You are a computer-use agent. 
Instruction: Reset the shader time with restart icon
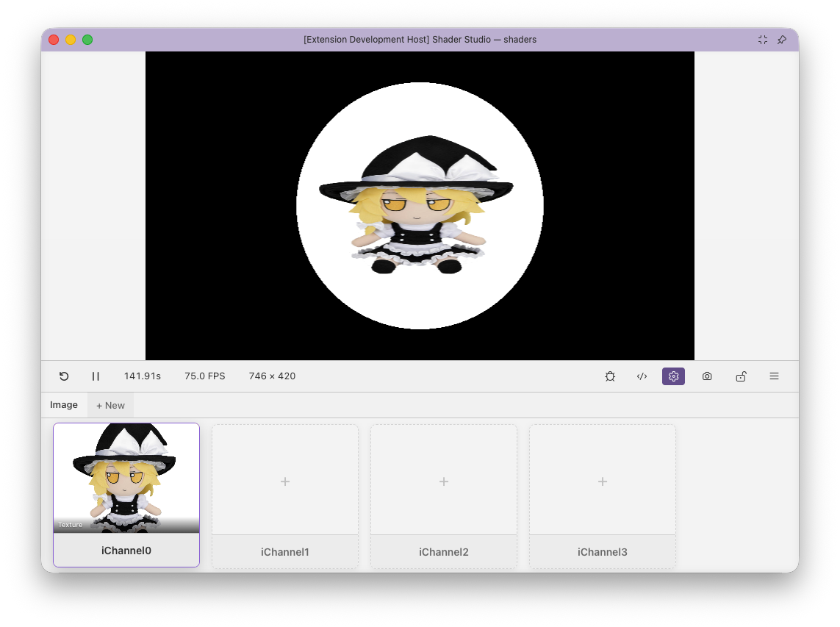coord(64,376)
